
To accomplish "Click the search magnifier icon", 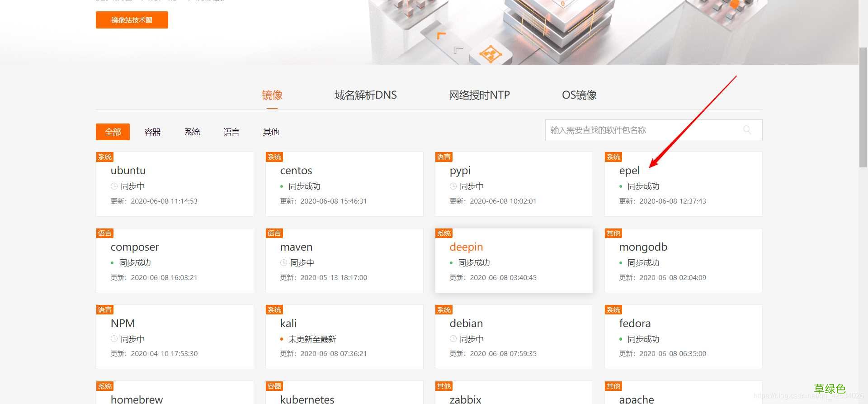I will coord(747,130).
